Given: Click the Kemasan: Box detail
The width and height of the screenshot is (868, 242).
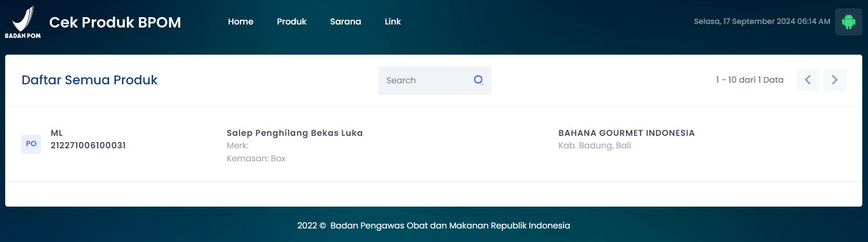Looking at the screenshot, I should coord(256,159).
